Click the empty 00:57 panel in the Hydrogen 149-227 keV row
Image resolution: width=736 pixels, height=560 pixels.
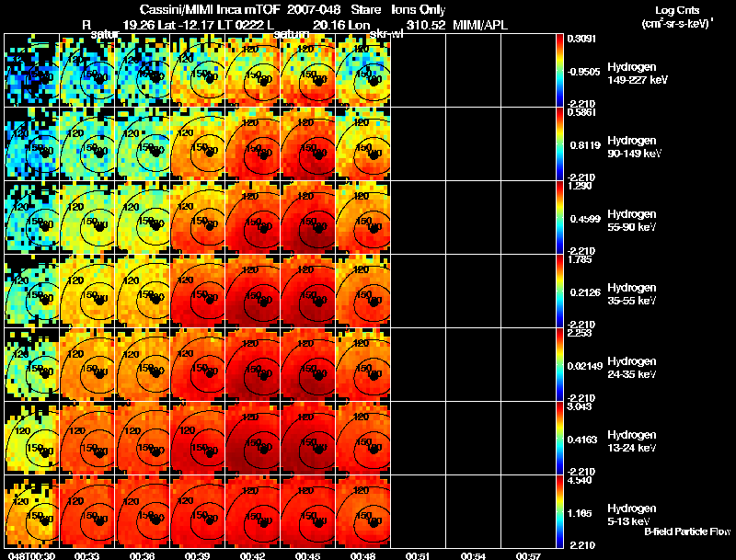pos(528,71)
